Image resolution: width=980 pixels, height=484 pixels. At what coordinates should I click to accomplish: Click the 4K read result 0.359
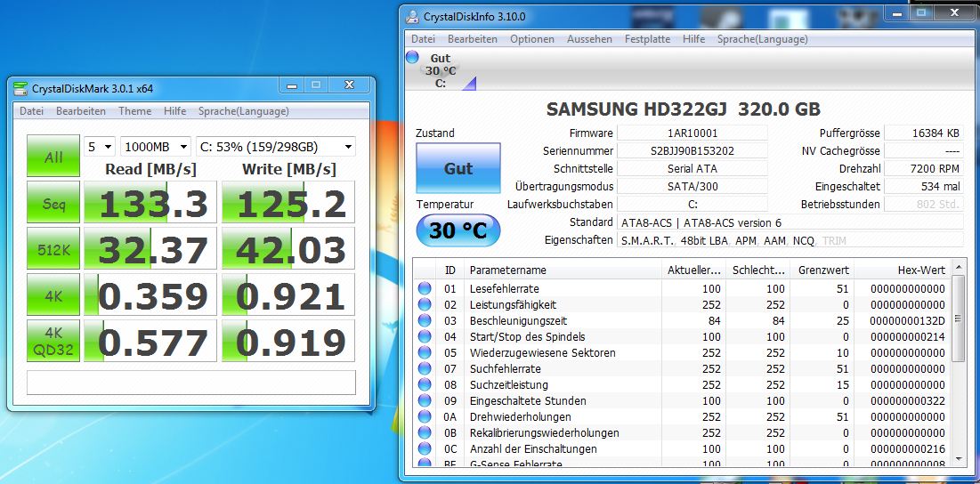point(150,294)
